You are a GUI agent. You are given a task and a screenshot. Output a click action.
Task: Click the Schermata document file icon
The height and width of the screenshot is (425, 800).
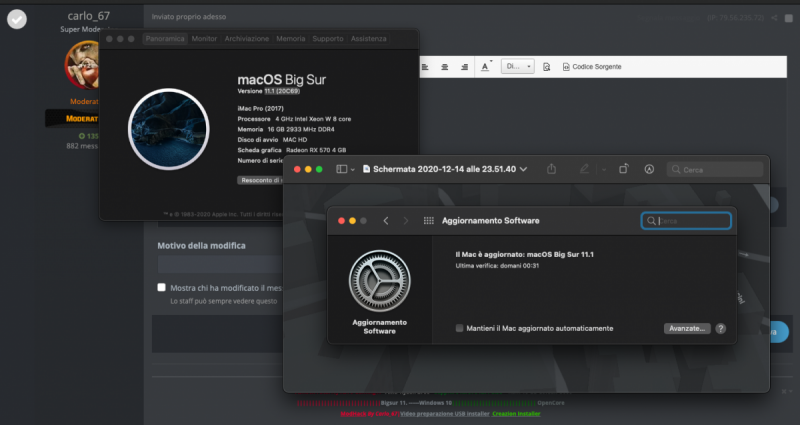[x=366, y=169]
